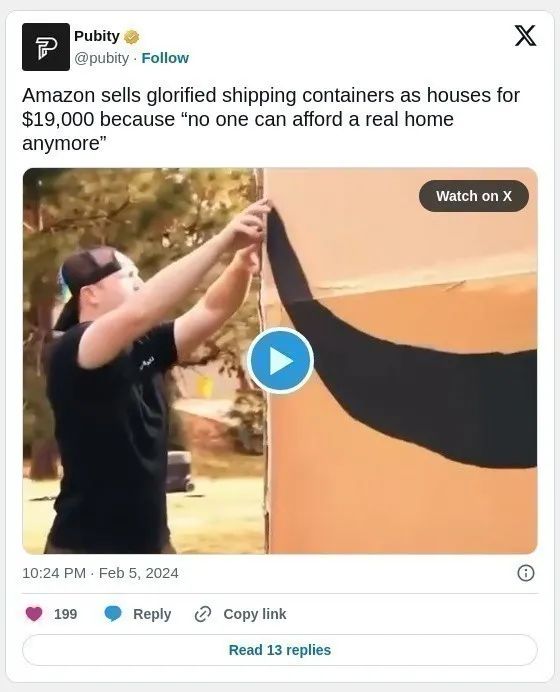Click the gold verified badge
The image size is (560, 692).
pos(132,37)
